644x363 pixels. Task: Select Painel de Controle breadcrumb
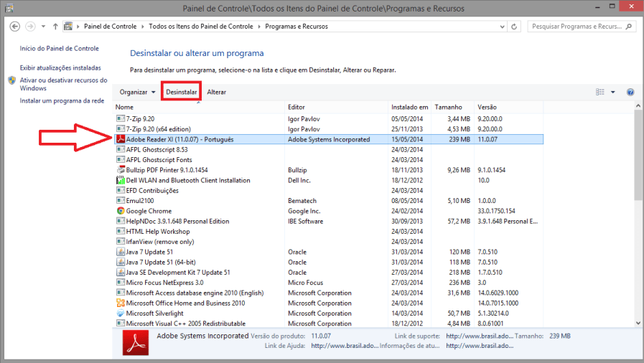(110, 27)
